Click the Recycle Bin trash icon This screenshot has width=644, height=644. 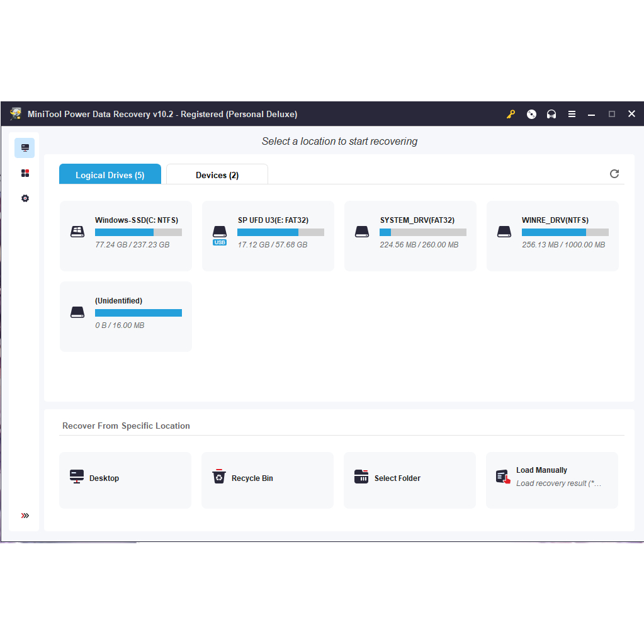(x=219, y=477)
